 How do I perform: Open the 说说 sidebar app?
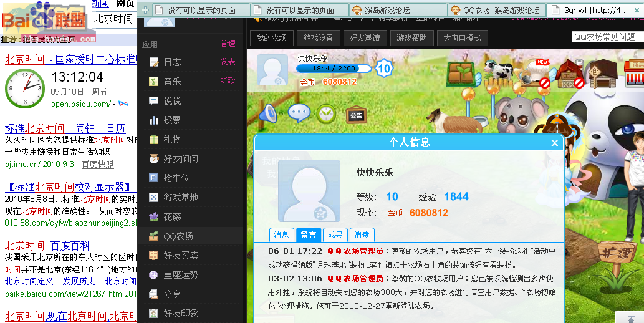click(171, 100)
